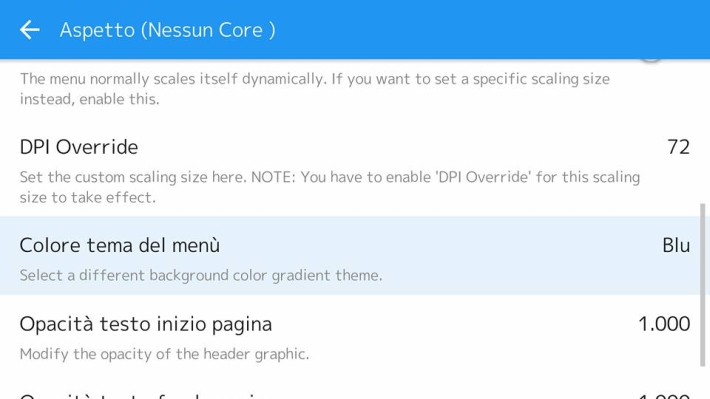Image resolution: width=710 pixels, height=399 pixels.
Task: Tap the 'size to take effect.' description line
Action: [88, 197]
